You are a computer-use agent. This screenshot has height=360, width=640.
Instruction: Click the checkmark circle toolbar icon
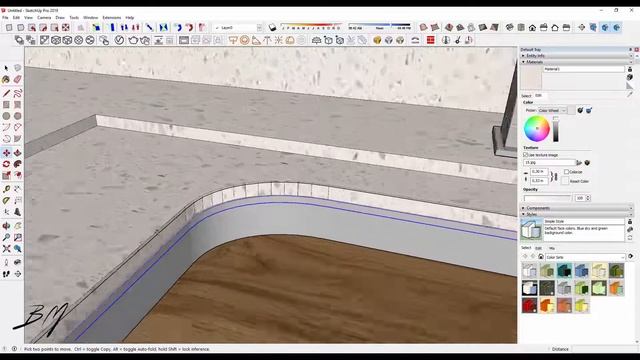click(119, 40)
